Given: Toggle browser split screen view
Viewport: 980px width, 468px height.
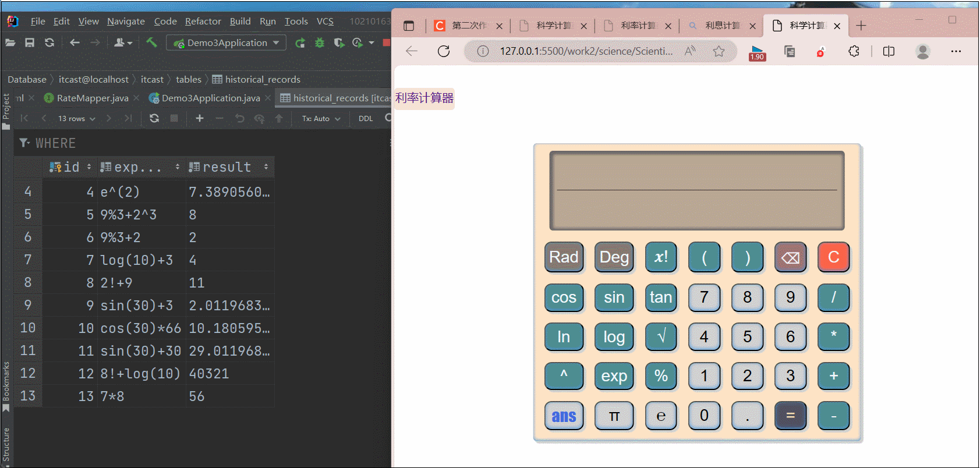Looking at the screenshot, I should [x=889, y=51].
